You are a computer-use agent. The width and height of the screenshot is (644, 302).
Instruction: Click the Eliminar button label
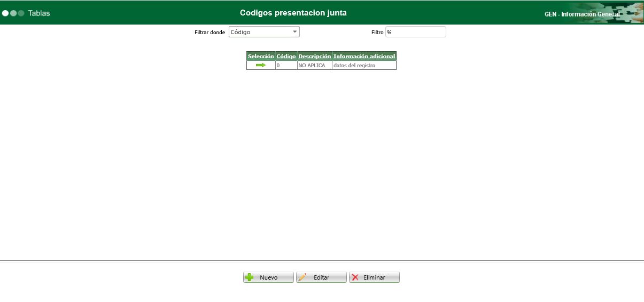(x=374, y=277)
